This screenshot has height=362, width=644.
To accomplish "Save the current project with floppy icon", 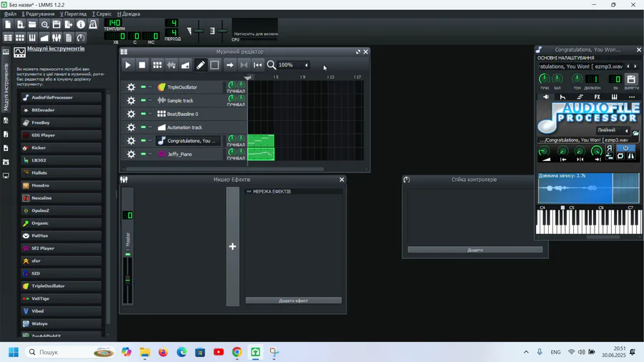I will click(57, 24).
